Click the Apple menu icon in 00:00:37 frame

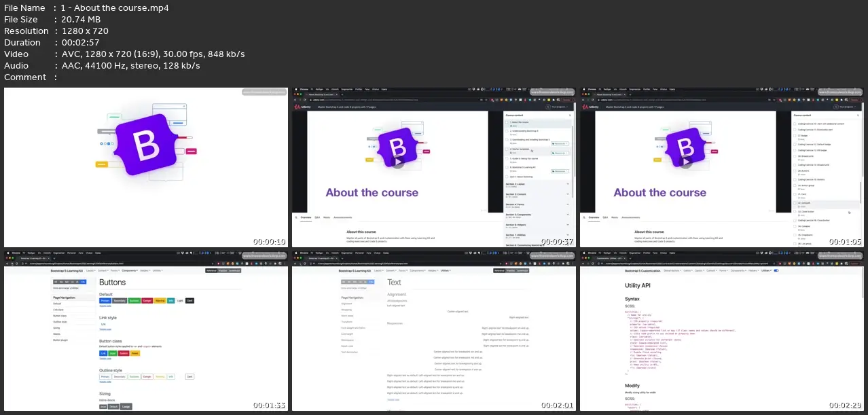(x=295, y=90)
